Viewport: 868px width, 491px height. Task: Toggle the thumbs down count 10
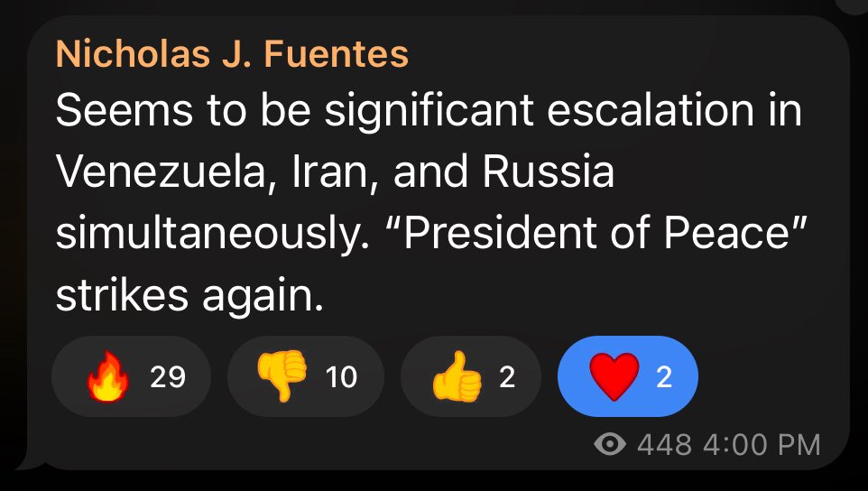click(x=341, y=376)
